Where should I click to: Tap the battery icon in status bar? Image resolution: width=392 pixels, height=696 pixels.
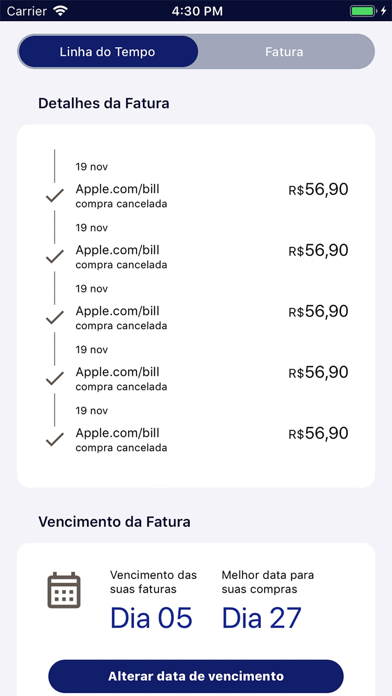[x=363, y=11]
